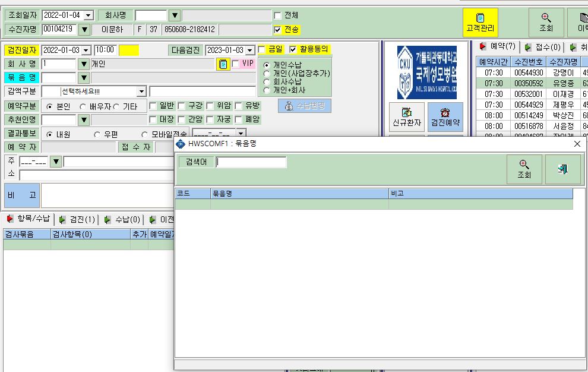Open 고객관리 customer management button

tap(480, 23)
